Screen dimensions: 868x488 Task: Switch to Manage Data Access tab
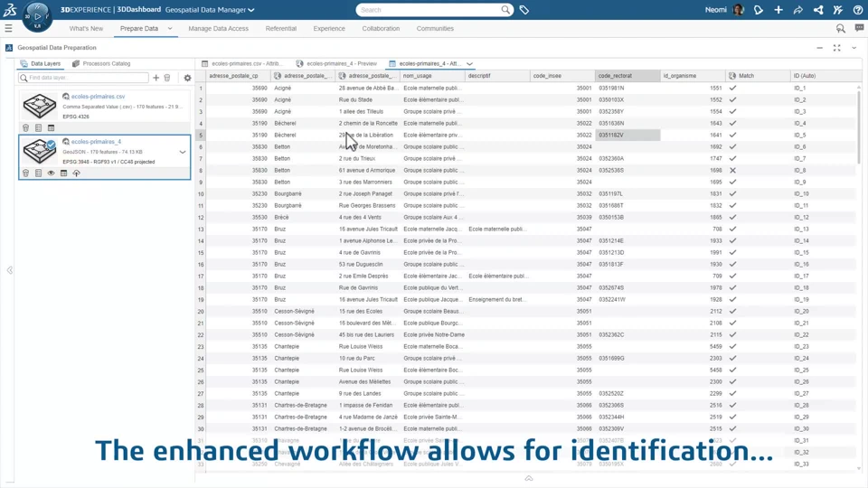point(218,28)
